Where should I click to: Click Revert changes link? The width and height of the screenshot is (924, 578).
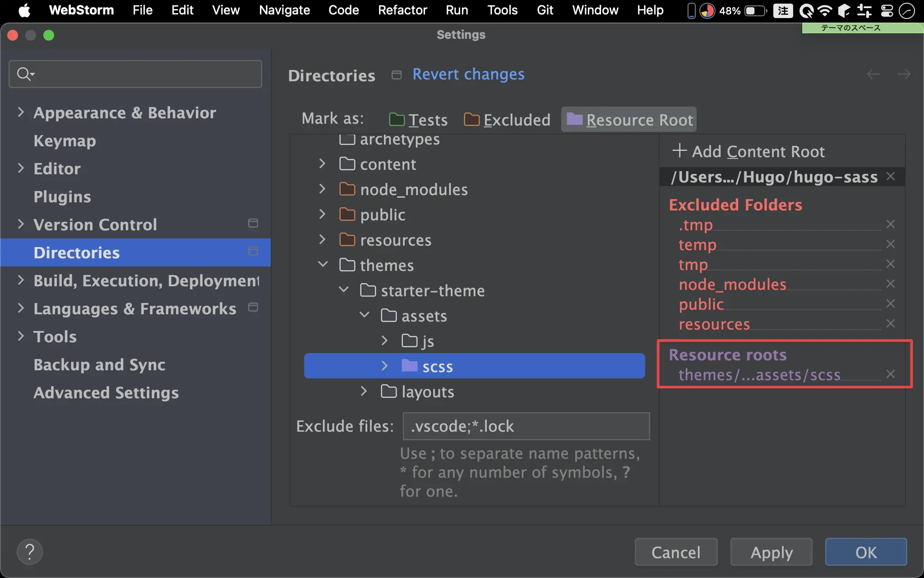point(468,74)
